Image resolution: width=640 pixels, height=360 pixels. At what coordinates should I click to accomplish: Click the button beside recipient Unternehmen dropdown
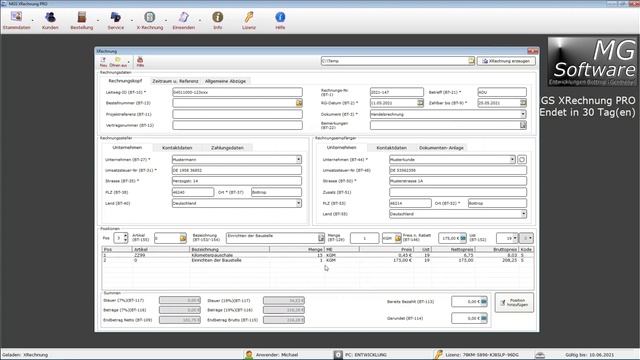coord(522,160)
